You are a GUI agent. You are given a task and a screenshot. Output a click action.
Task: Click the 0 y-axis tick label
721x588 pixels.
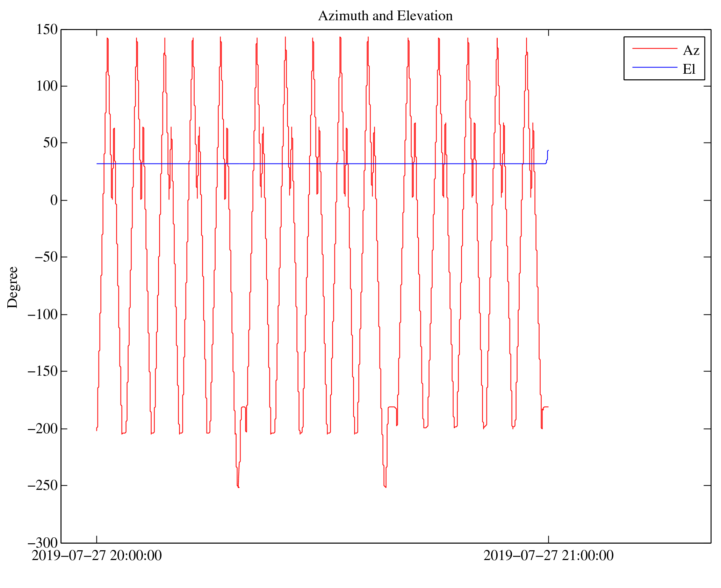[54, 201]
